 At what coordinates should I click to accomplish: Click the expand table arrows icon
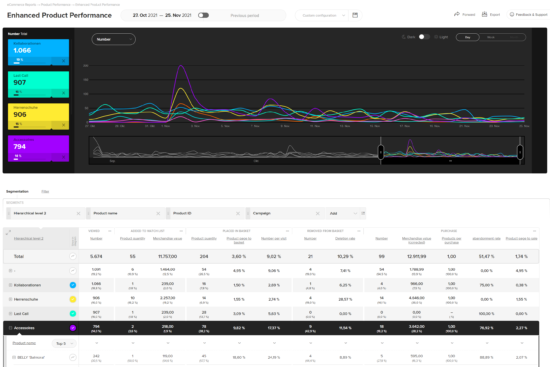coord(8,232)
